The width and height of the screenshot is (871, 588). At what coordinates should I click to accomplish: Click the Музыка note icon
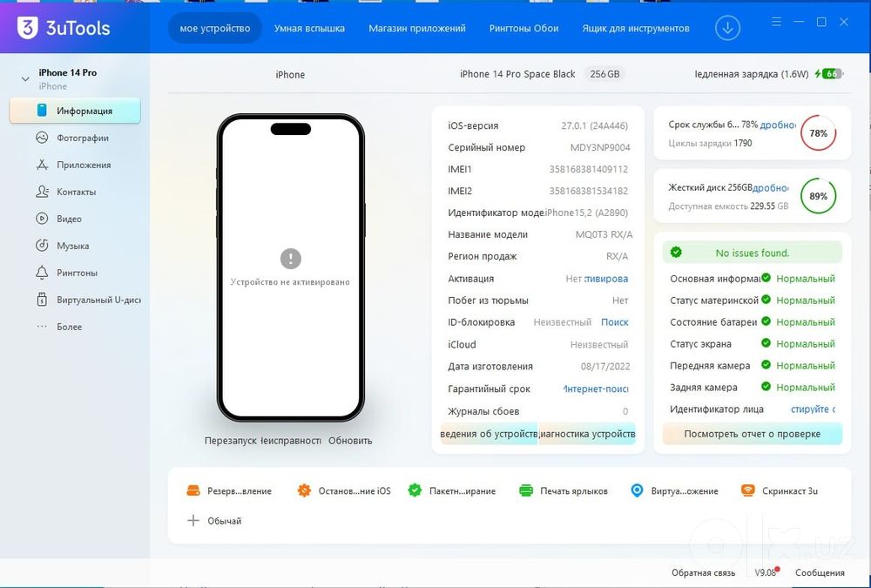[x=42, y=245]
